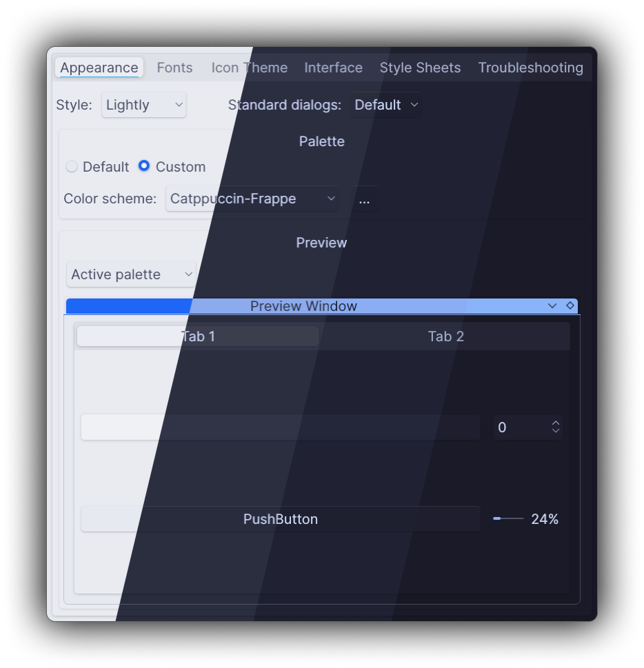Click the empty text field in preview

281,427
